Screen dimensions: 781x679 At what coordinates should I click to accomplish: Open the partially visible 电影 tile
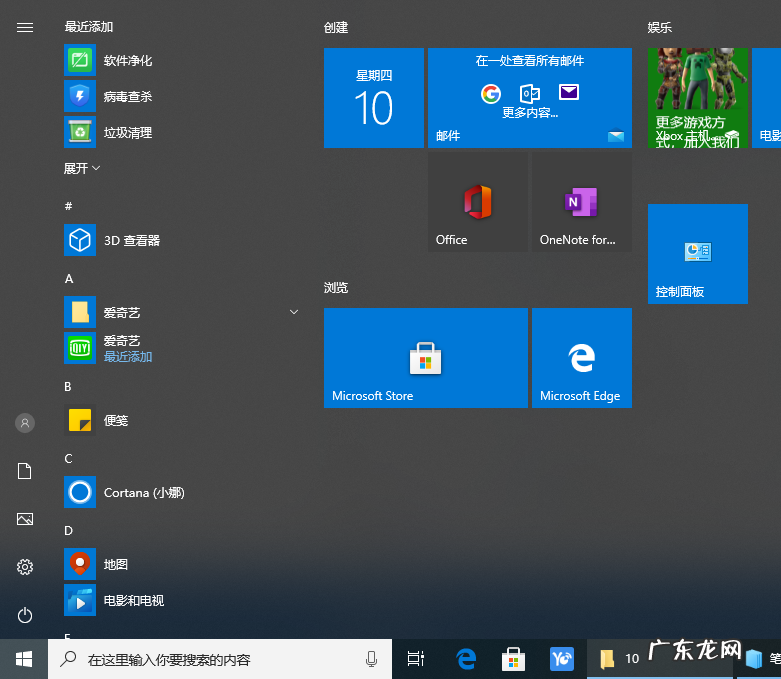(x=766, y=98)
